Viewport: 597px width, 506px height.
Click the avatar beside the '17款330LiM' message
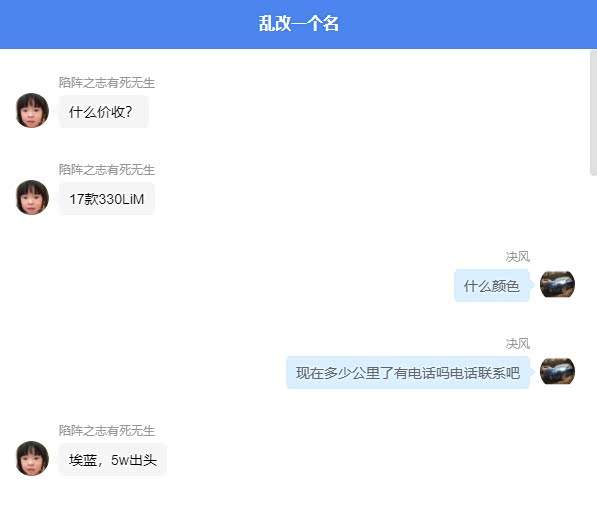(x=32, y=197)
